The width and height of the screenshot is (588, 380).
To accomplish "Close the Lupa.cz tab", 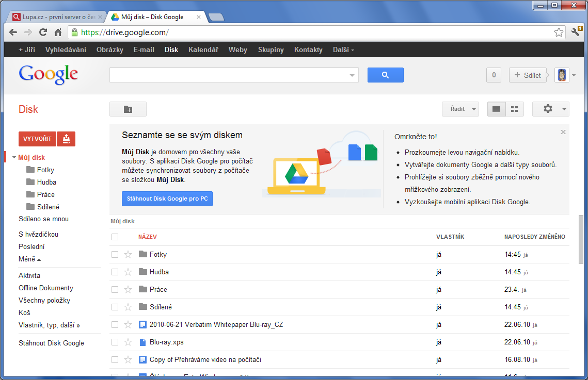I will pos(100,17).
